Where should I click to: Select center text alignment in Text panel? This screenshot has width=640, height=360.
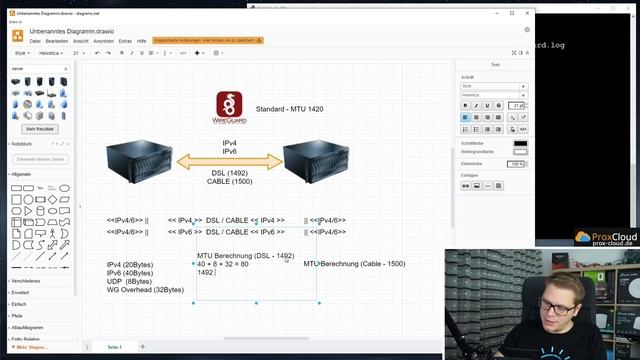[476, 118]
